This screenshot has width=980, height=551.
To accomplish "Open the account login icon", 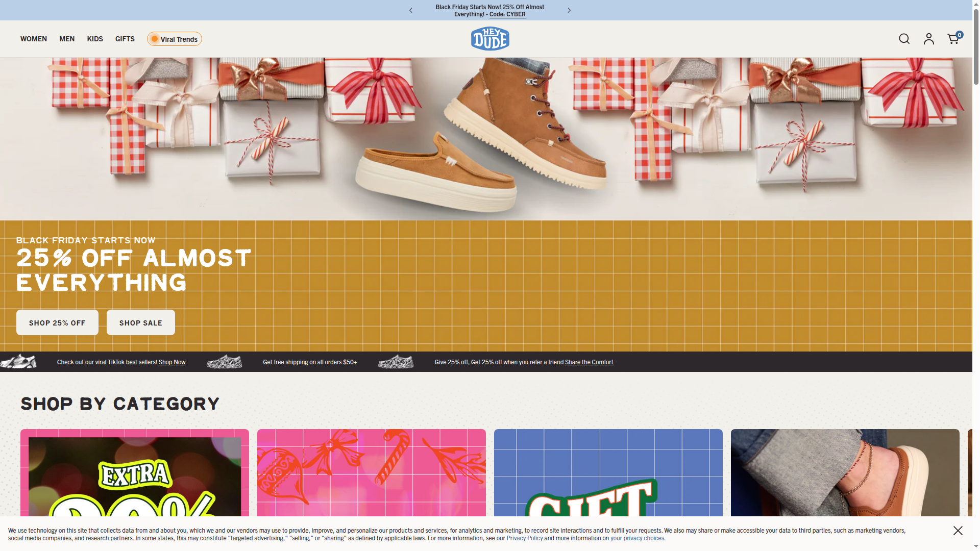I will coord(928,39).
